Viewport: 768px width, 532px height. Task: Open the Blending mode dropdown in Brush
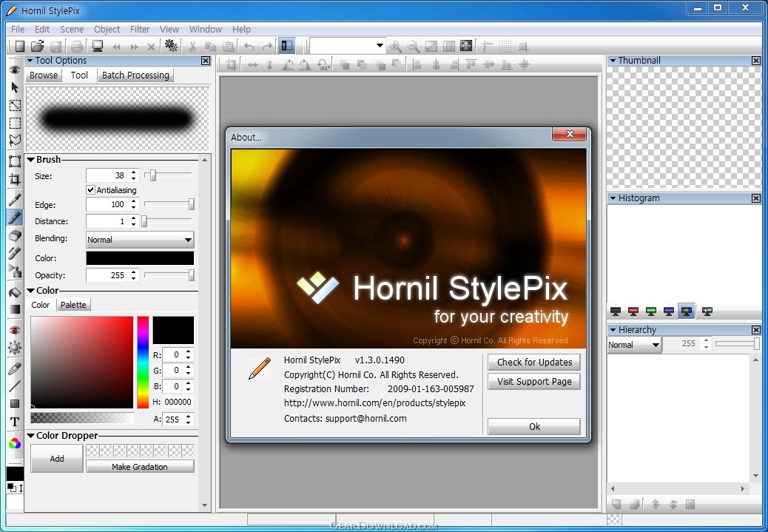(x=140, y=240)
